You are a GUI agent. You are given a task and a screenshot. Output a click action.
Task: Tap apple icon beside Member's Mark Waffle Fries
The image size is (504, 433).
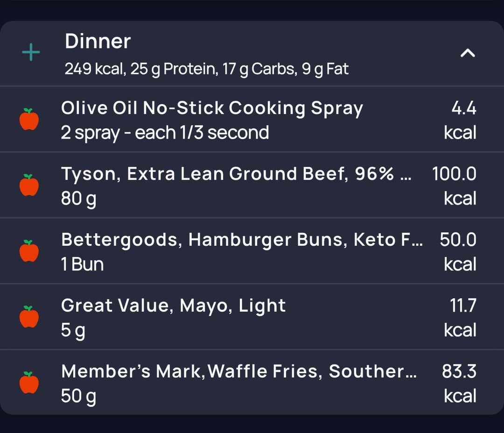coord(29,383)
